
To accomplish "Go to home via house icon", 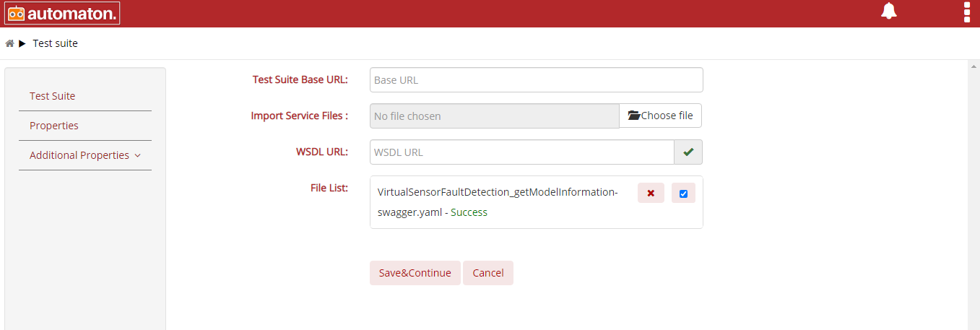I will [x=9, y=43].
